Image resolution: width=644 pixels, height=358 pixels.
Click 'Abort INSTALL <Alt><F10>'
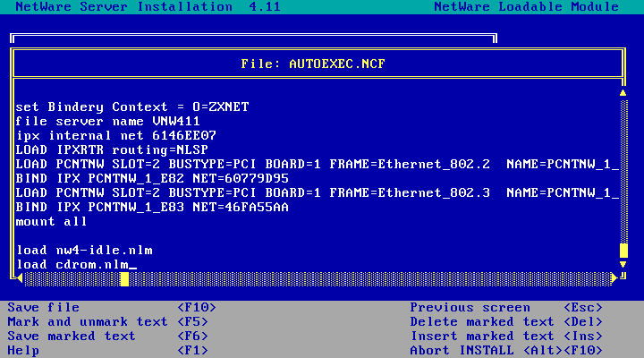[x=506, y=351]
